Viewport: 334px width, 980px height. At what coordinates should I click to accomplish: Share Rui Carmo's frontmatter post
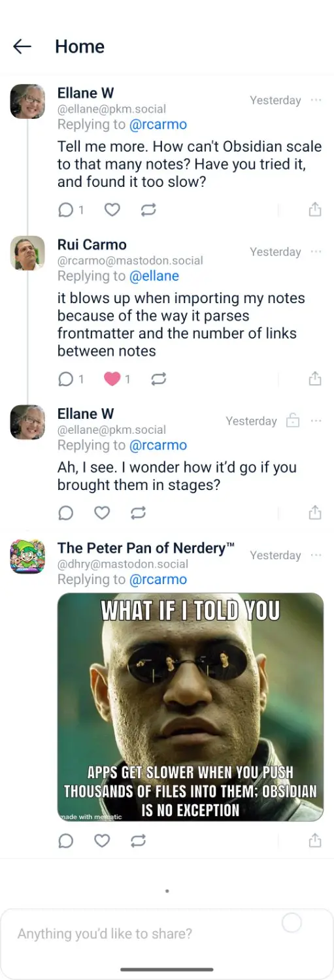315,378
